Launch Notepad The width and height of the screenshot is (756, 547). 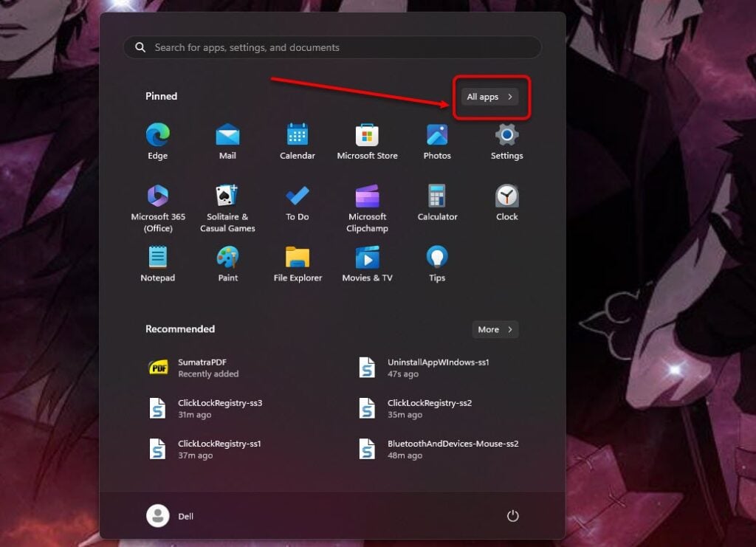coord(158,264)
